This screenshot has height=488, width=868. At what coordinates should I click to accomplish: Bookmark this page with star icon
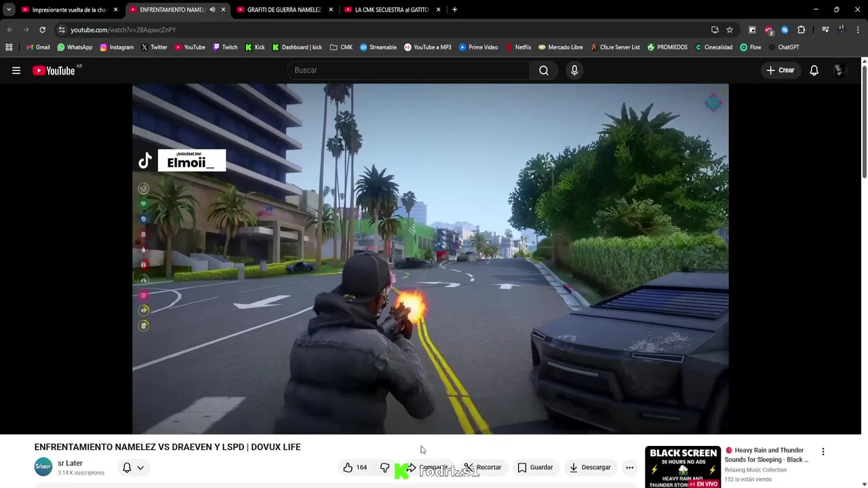730,30
